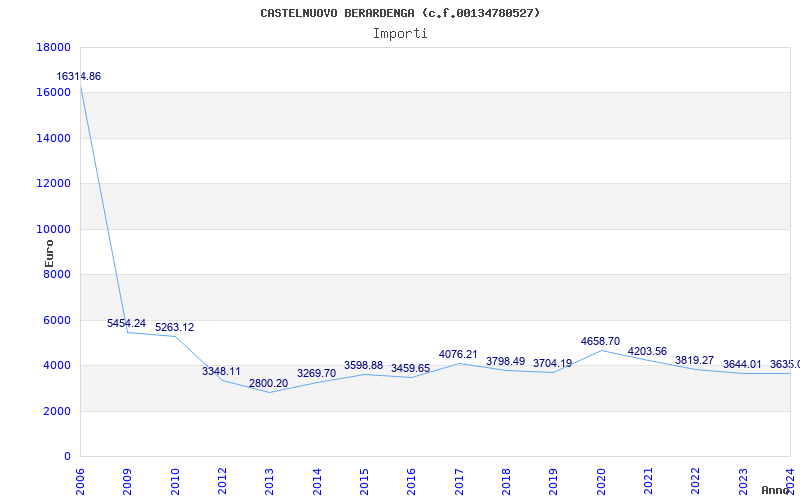Viewport: 800px width, 500px height.
Task: Click the 3598.88 data label
Action: coord(363,366)
